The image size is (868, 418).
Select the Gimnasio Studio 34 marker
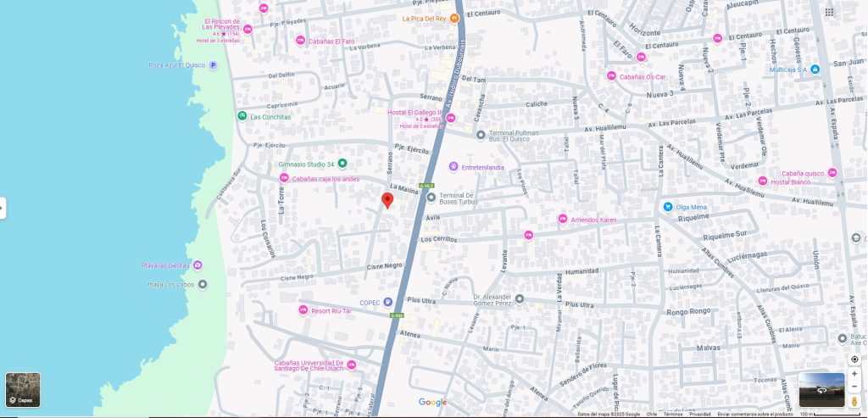point(342,164)
